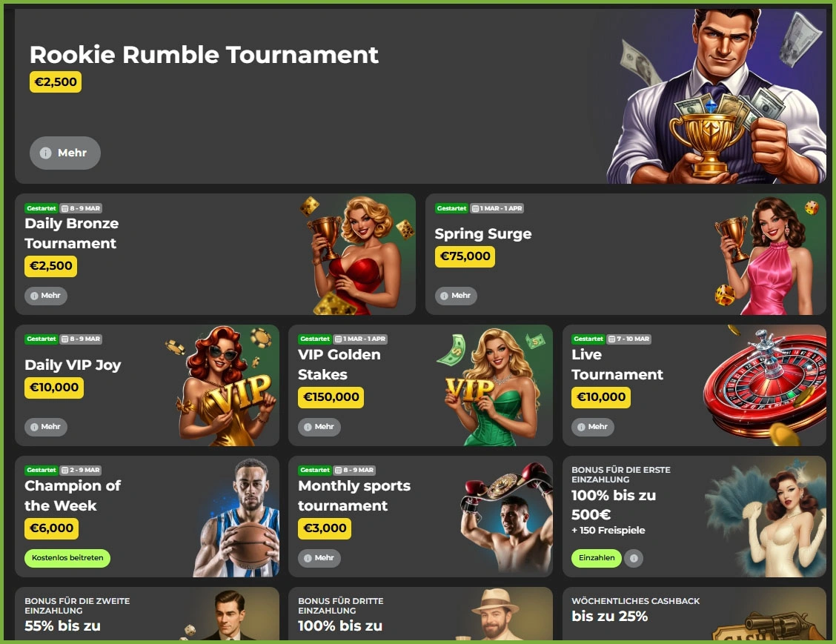Click Mehr button under Daily Bronze Tournament

[46, 296]
